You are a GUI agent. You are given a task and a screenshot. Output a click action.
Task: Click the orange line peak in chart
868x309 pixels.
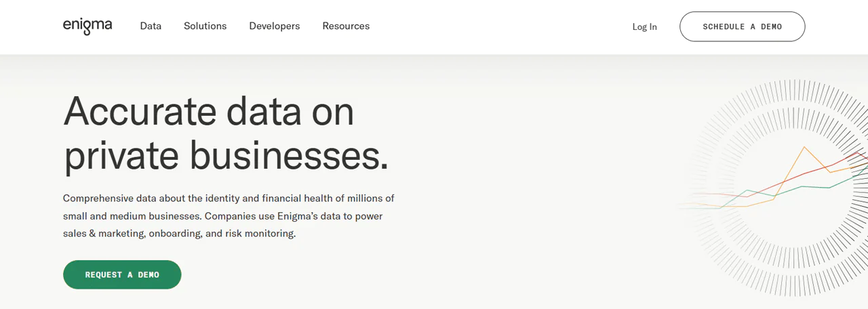pos(804,147)
